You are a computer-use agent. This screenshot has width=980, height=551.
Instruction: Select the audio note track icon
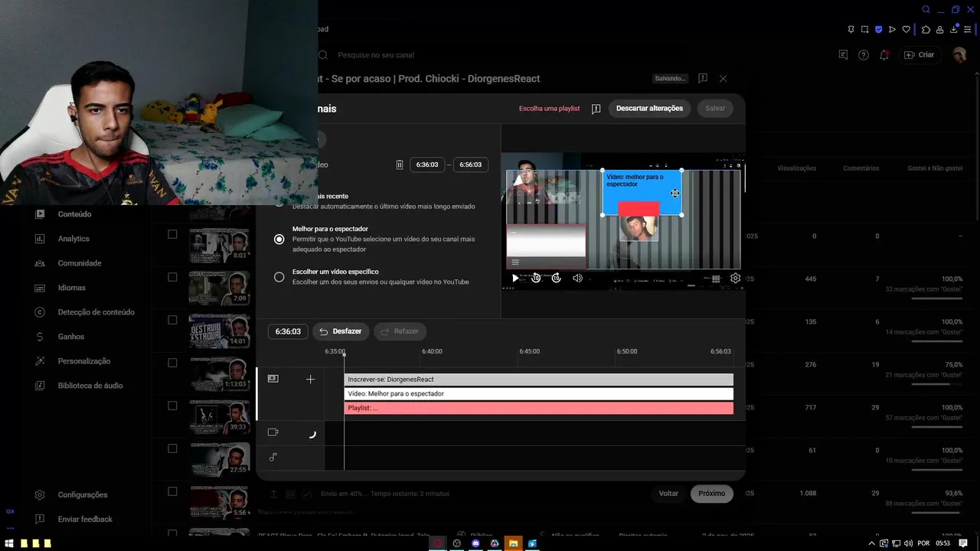pos(273,457)
